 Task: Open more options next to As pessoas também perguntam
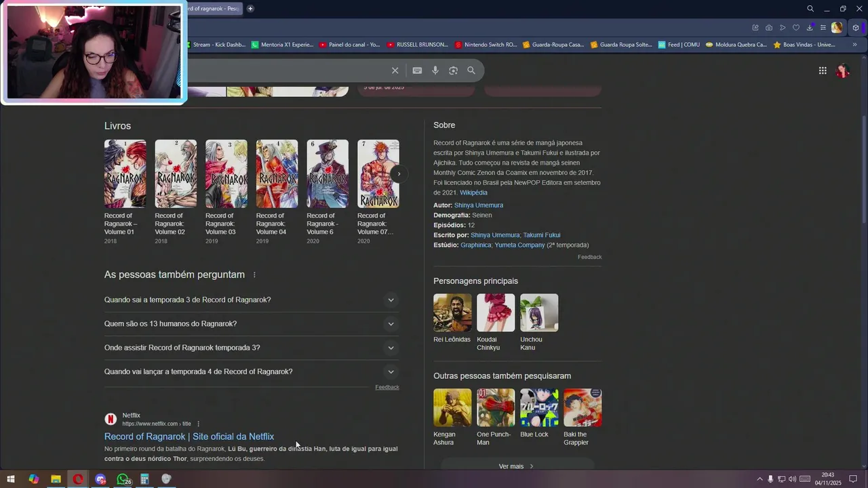tap(254, 275)
